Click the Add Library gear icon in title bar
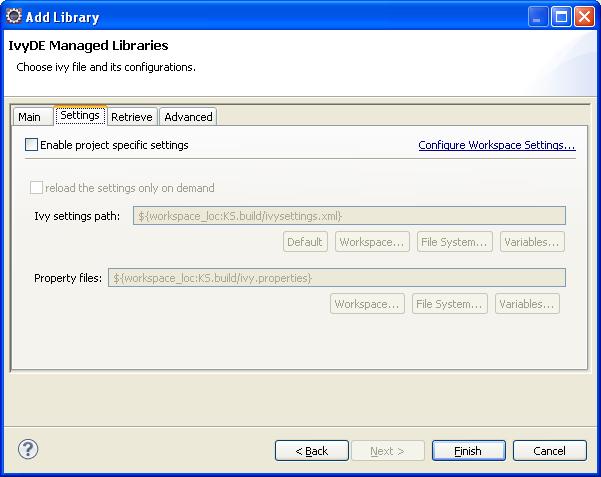601x477 pixels. [14, 16]
